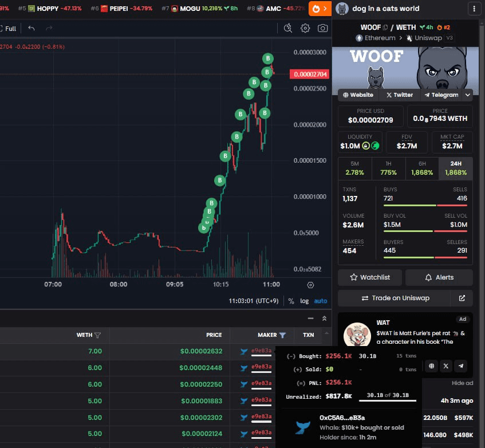Toggle percent scale on chart

point(291,301)
